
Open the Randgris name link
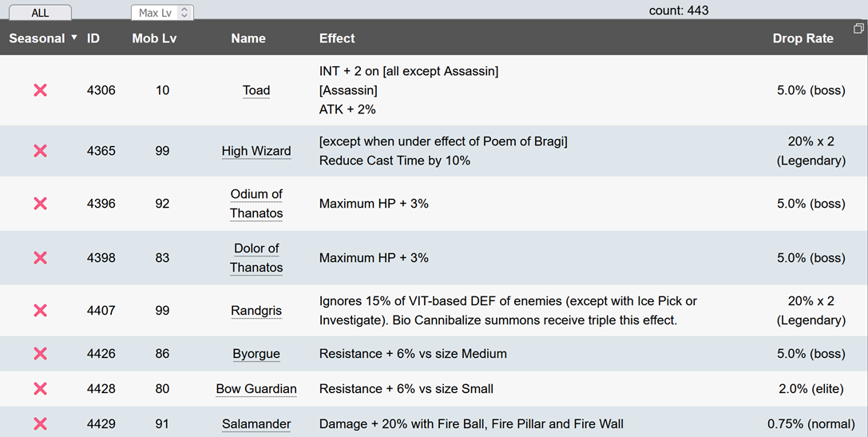256,311
